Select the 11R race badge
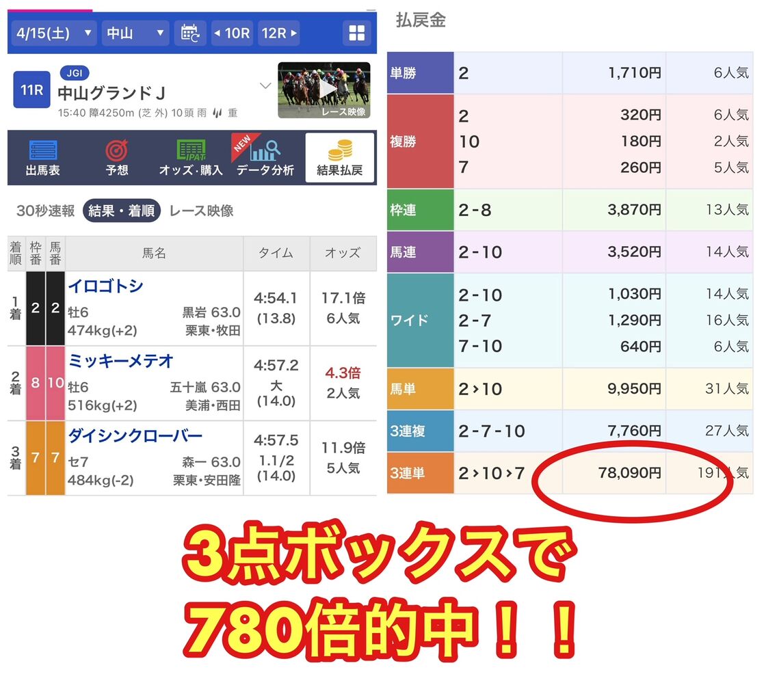Viewport: 766px width, 700px height. pos(31,90)
